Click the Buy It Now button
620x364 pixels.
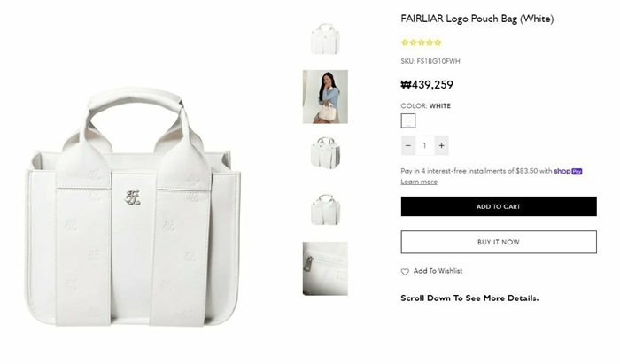point(499,242)
